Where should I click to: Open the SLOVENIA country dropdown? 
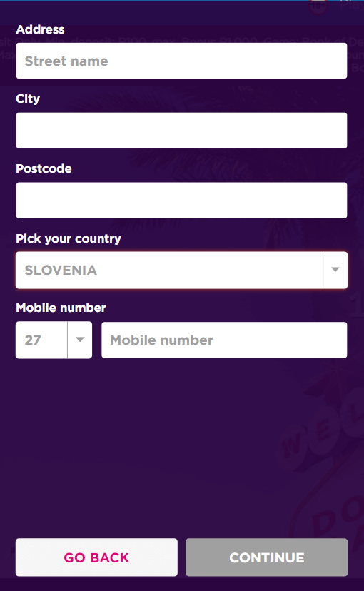181,271
